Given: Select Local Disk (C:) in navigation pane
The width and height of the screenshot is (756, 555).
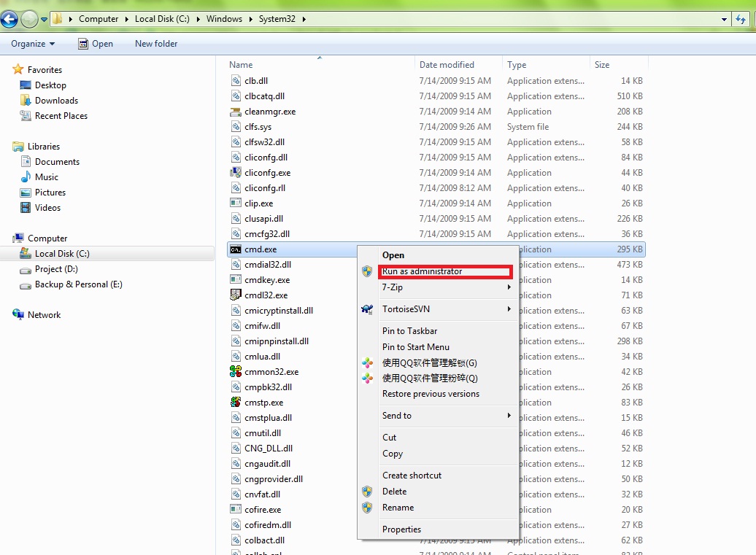Looking at the screenshot, I should tap(62, 253).
